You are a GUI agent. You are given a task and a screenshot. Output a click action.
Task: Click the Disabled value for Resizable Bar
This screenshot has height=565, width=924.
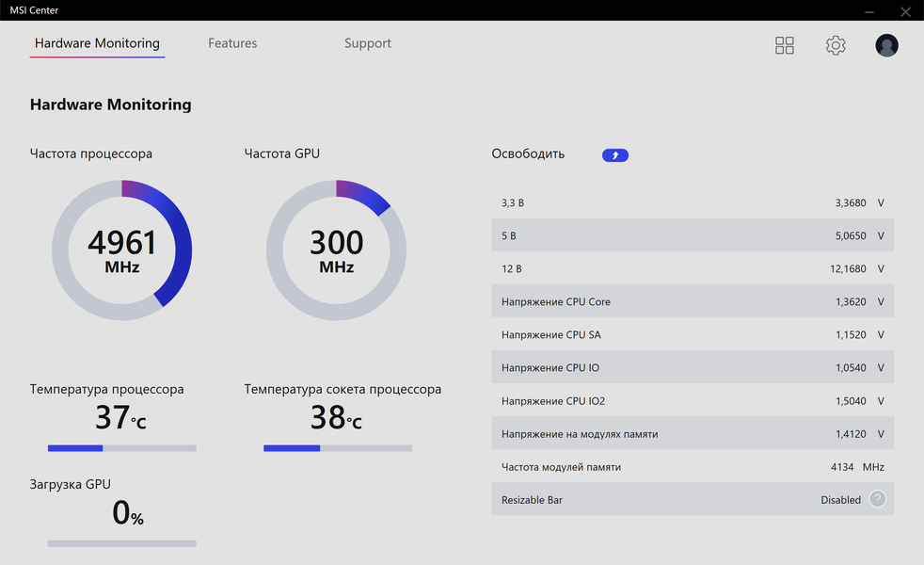840,500
